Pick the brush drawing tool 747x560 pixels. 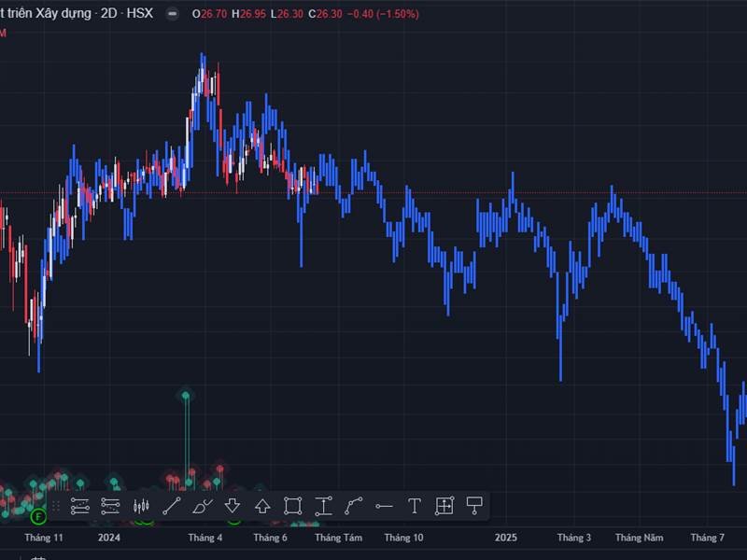[x=202, y=506]
